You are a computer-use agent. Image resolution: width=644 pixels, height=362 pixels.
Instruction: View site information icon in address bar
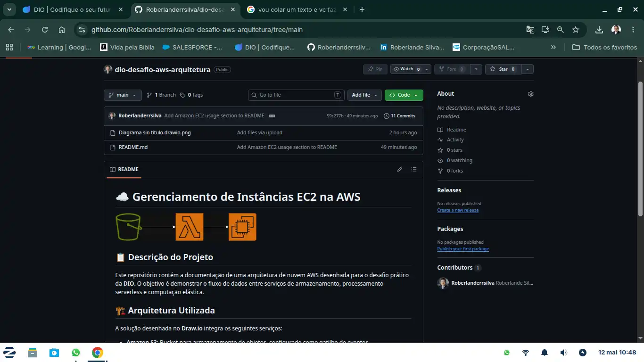pos(82,30)
